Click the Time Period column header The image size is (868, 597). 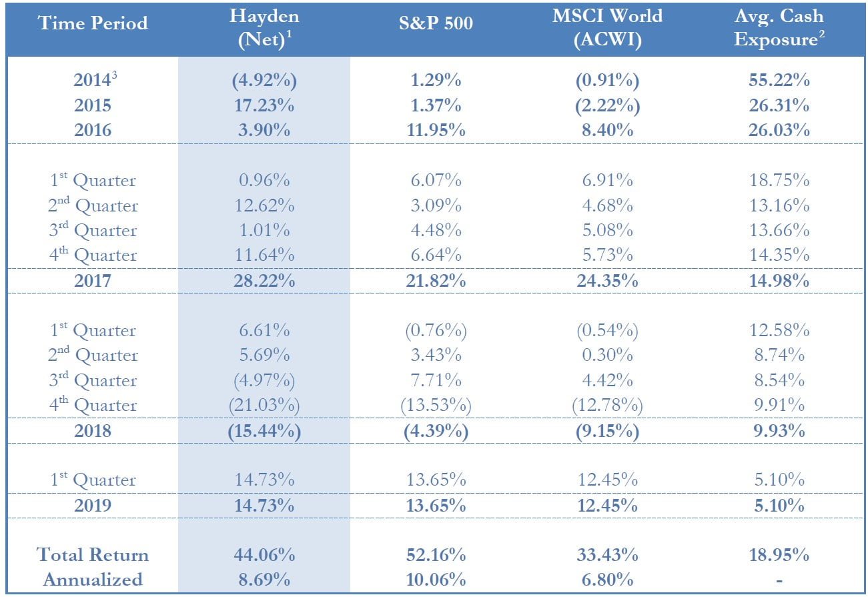92,24
